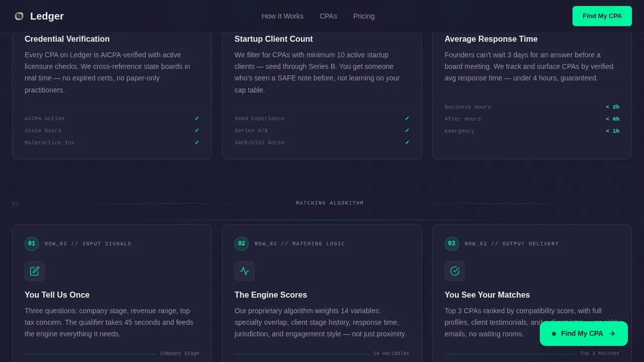This screenshot has width=644, height=362.
Task: Click the arrow icon in floating CPA button
Action: click(x=612, y=333)
